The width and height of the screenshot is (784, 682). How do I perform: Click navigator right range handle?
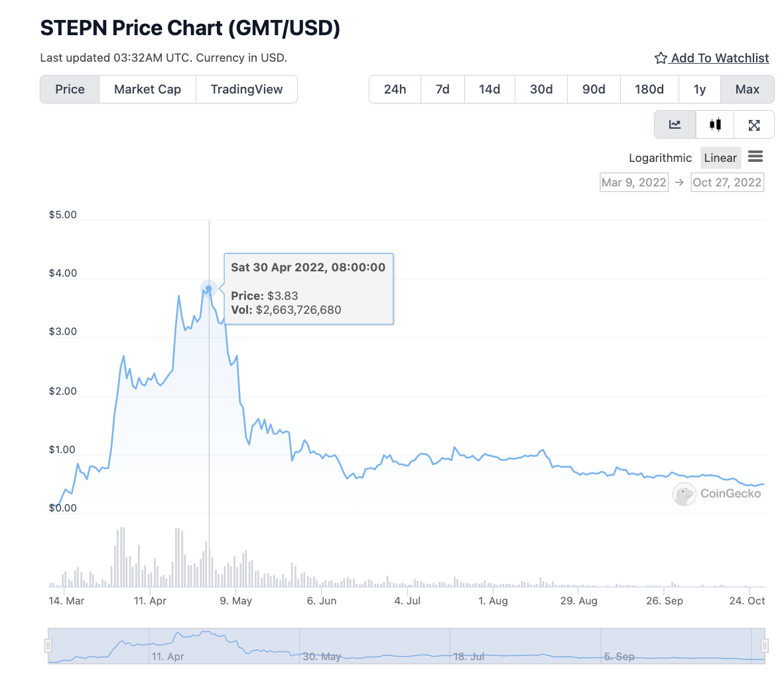pos(764,646)
